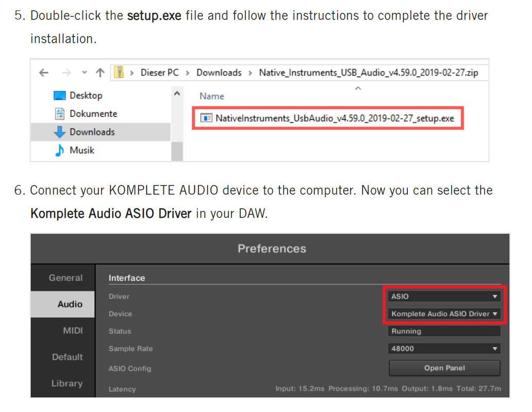Click the Driver label
Viewport: 532px width, 412px height.
[x=119, y=297]
